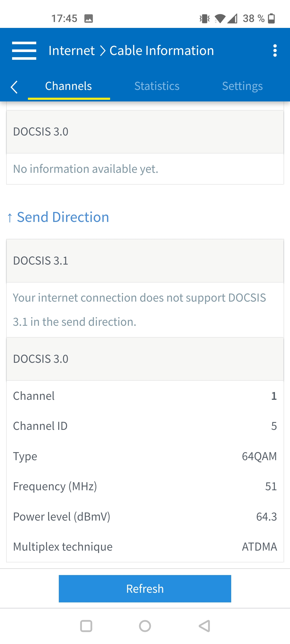Tap the lower DOCSIS 3.0 header in Send Direction
The image size is (290, 644).
coord(145,359)
